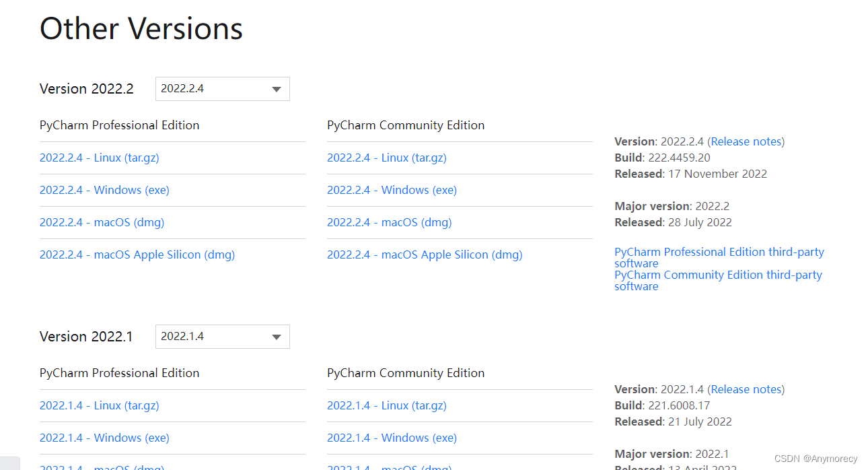Click PyCharm Community Edition heading under Version 2022.1

406,373
